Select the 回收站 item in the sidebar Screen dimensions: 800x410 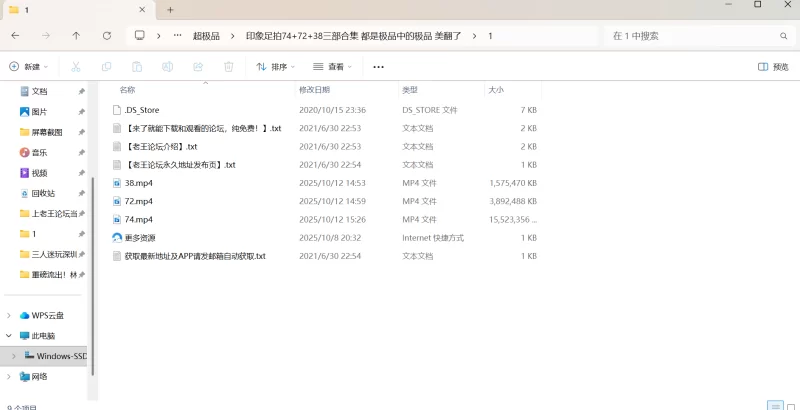43,193
